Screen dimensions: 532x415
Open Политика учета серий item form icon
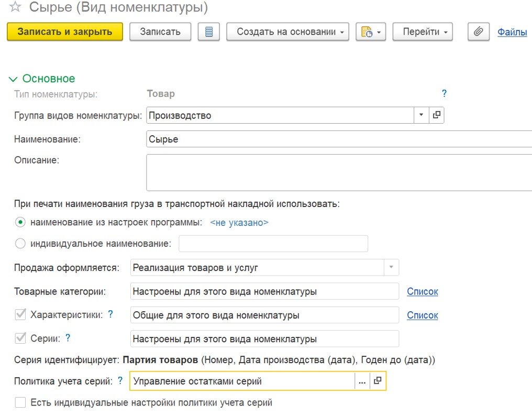point(378,381)
